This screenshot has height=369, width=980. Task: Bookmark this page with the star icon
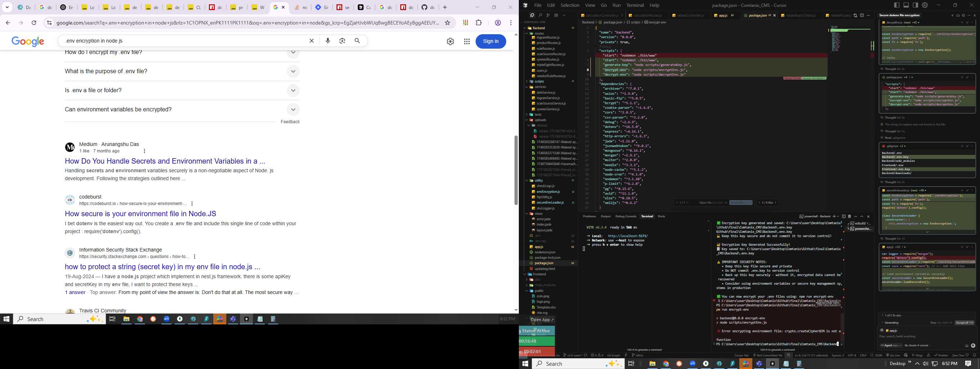[x=447, y=23]
